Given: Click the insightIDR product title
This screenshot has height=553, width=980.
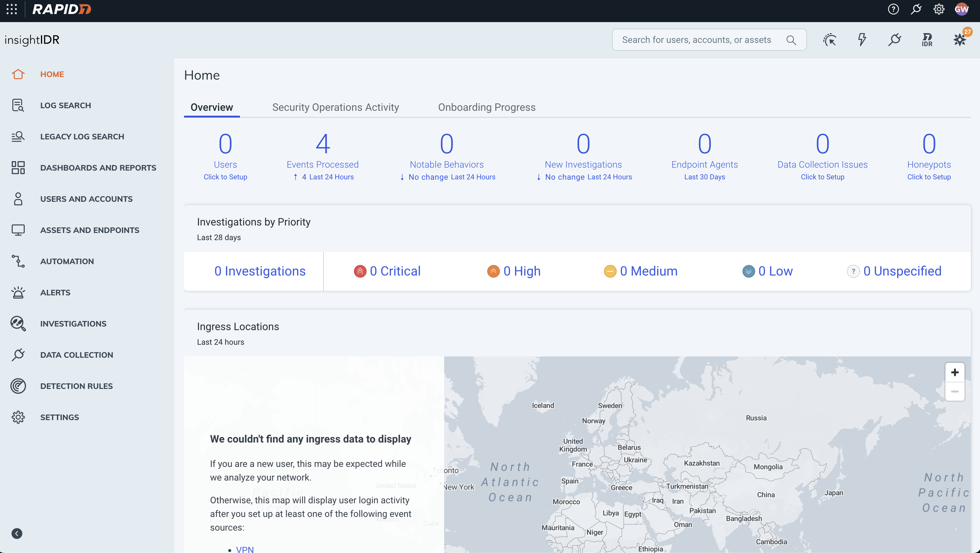Looking at the screenshot, I should click(32, 40).
